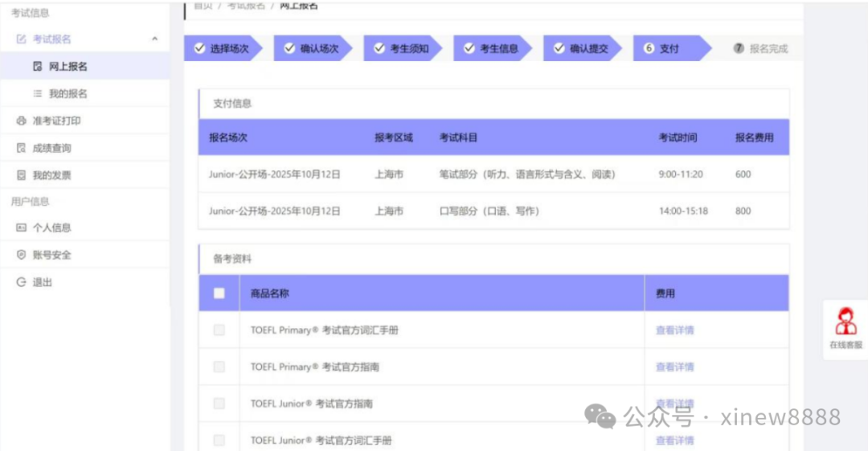
Task: Check TOEFL Junior 考试官方指南 checkbox
Action: click(219, 404)
